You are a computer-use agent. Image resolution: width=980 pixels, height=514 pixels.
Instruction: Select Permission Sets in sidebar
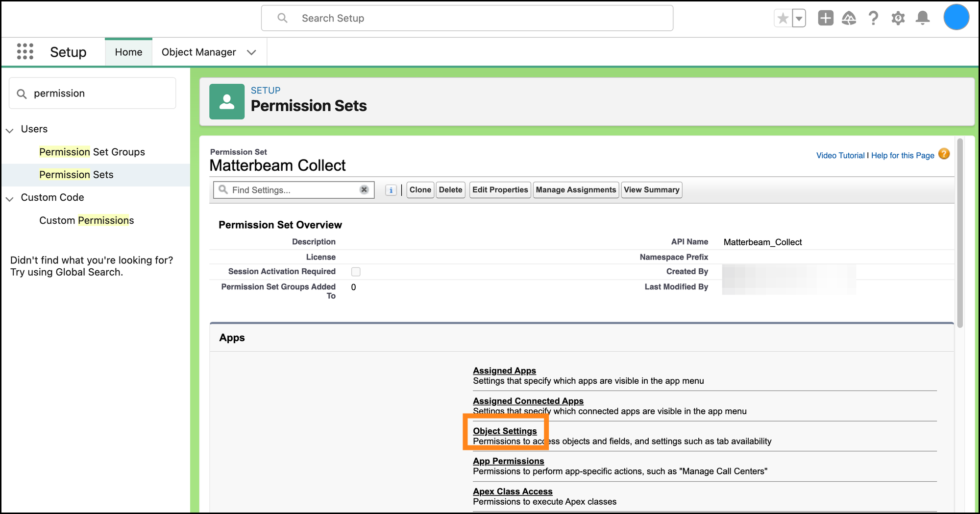(76, 175)
